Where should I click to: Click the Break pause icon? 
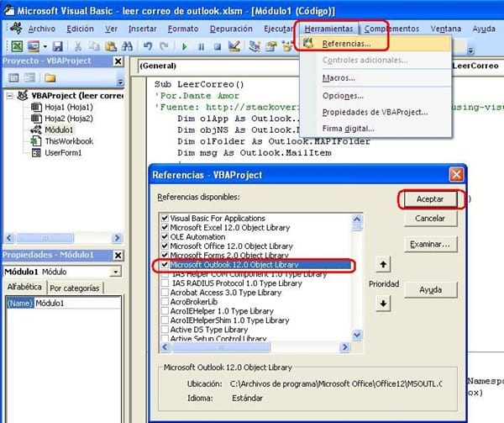pos(202,47)
